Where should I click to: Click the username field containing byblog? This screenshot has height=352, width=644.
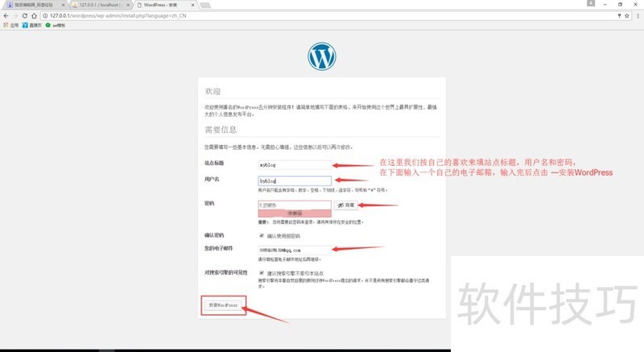[x=295, y=180]
